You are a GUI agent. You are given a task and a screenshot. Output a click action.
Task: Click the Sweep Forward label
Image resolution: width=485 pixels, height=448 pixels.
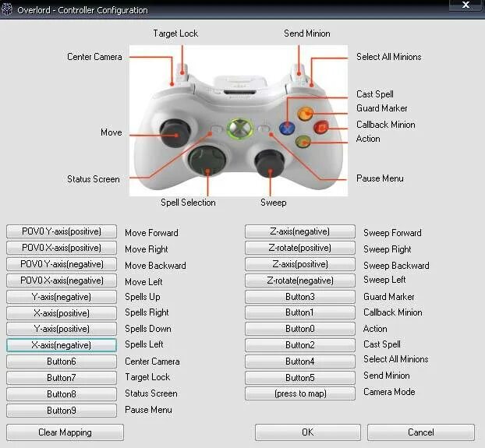[x=392, y=233]
